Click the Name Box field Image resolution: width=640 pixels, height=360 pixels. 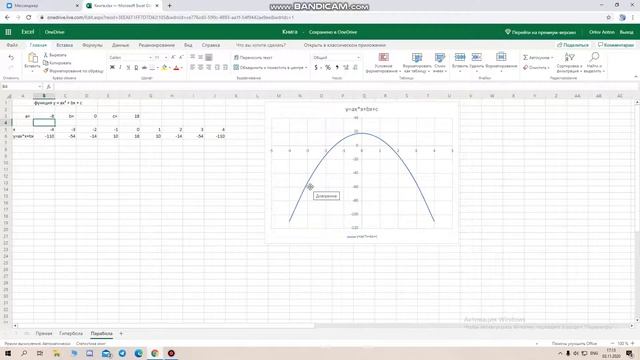pyautogui.click(x=21, y=87)
